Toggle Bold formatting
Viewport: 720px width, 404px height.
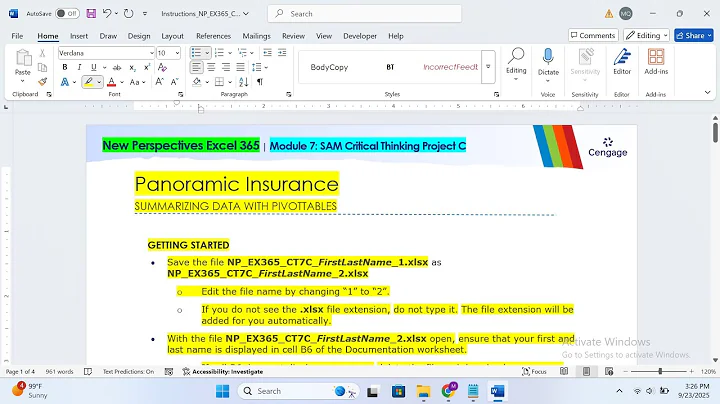(65, 67)
